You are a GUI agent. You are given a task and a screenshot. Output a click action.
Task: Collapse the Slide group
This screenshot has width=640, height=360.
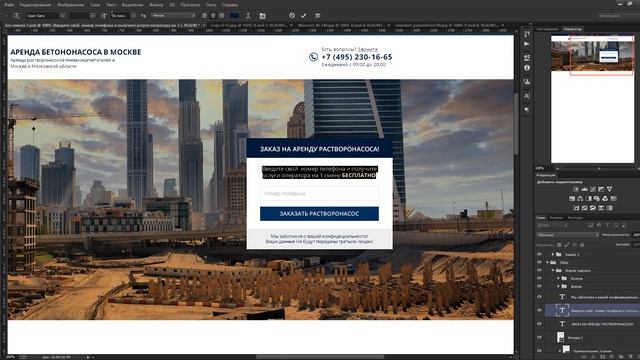pos(548,262)
